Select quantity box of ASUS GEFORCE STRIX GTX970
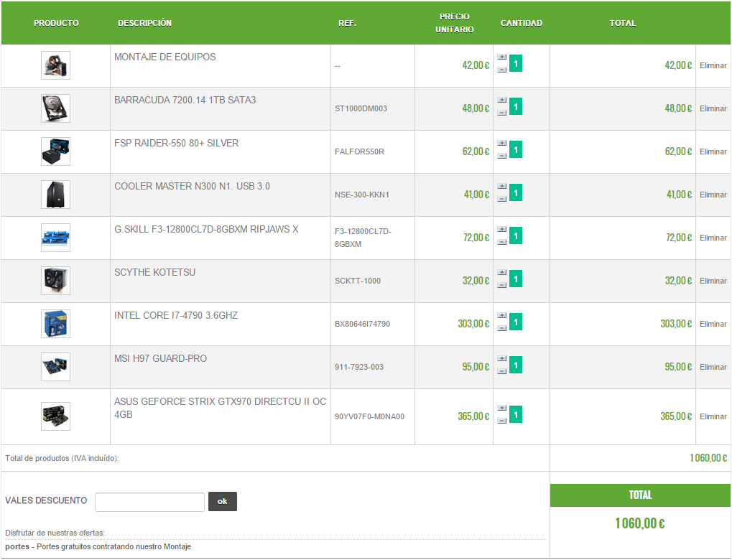This screenshot has height=560, width=732. [x=516, y=414]
